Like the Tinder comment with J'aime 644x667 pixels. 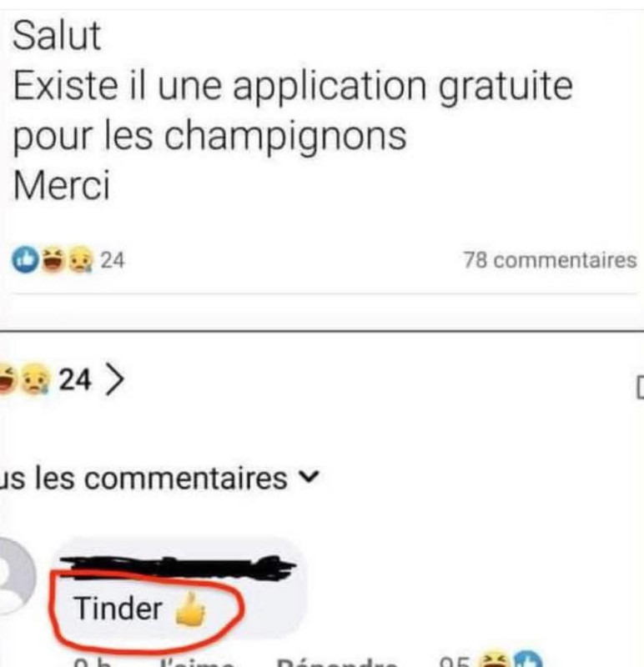click(x=196, y=663)
